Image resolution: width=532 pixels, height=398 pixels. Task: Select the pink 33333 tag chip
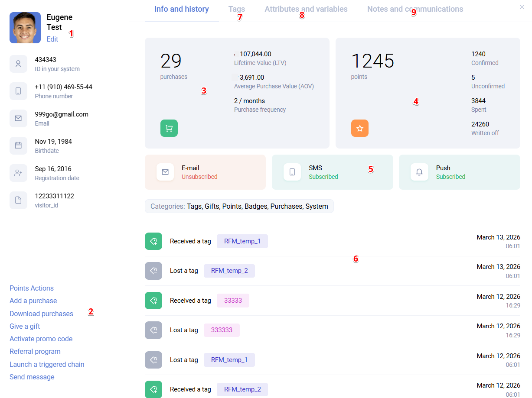[x=233, y=301]
